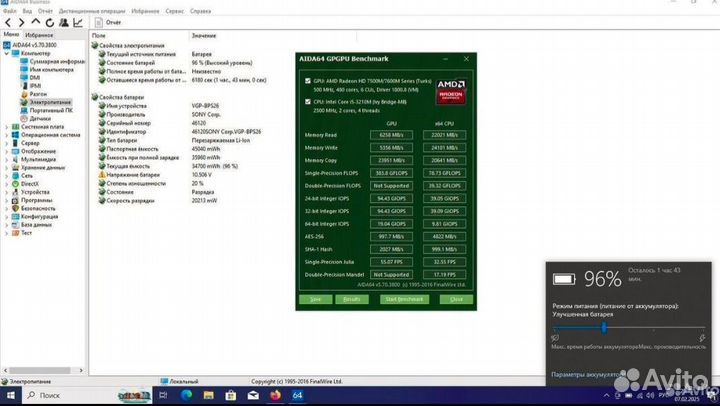This screenshot has width=720, height=406.
Task: Open the Вид menu
Action: (28, 11)
